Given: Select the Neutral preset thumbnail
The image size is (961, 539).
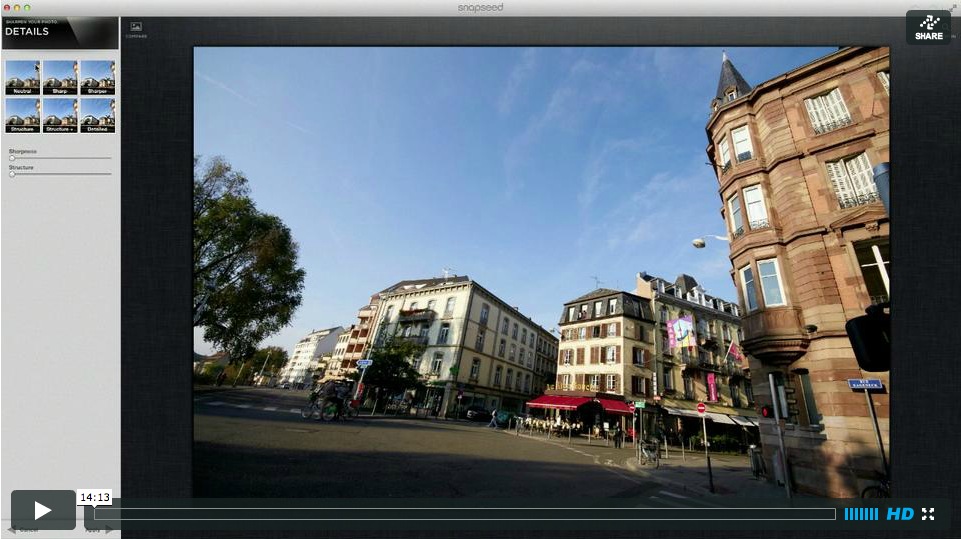Looking at the screenshot, I should [22, 78].
